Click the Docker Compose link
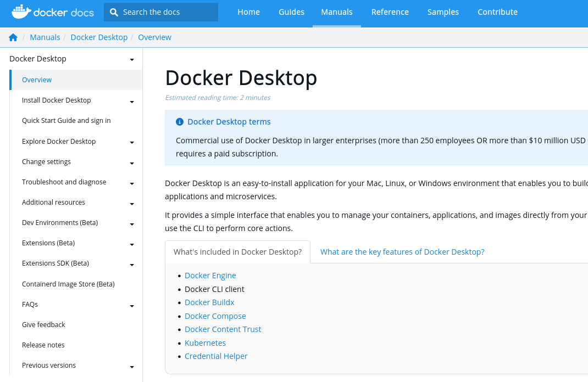Image resolution: width=588 pixels, height=382 pixels. [x=215, y=316]
